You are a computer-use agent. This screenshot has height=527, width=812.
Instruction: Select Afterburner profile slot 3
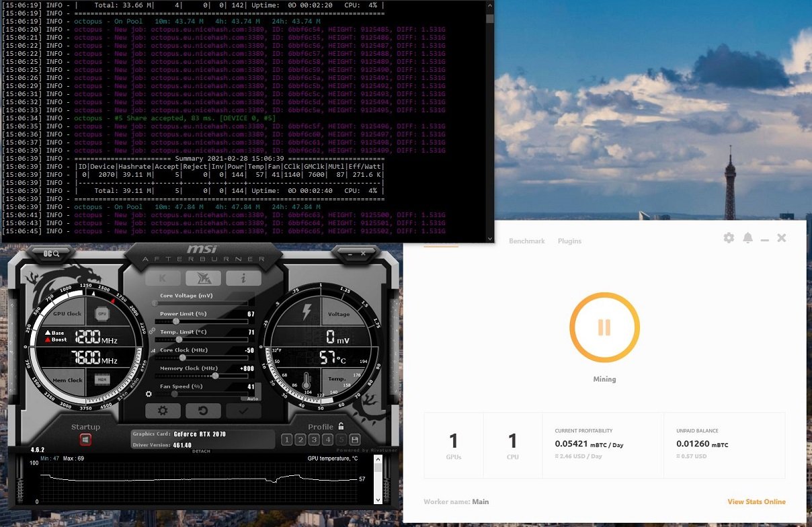[x=314, y=440]
